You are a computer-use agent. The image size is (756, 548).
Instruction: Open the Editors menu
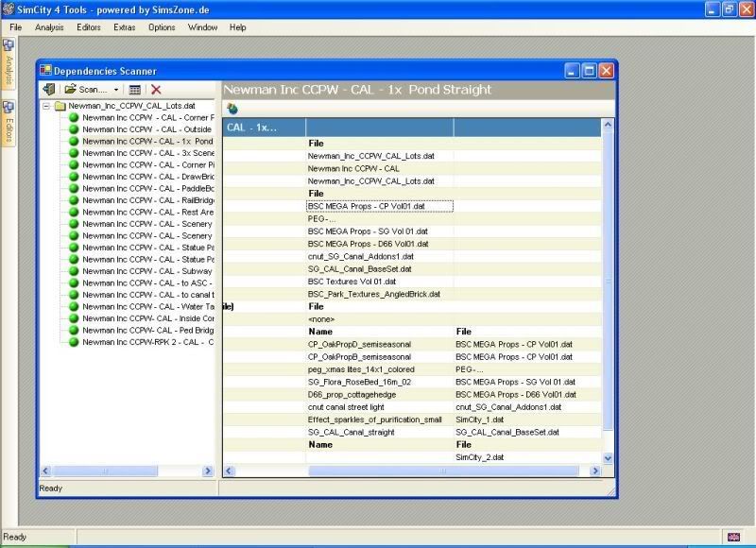(89, 27)
